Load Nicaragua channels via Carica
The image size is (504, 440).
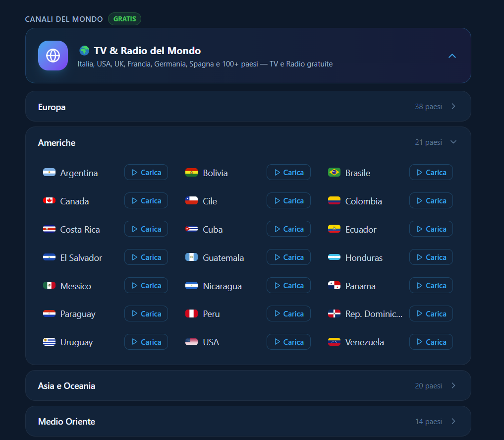[x=288, y=285]
